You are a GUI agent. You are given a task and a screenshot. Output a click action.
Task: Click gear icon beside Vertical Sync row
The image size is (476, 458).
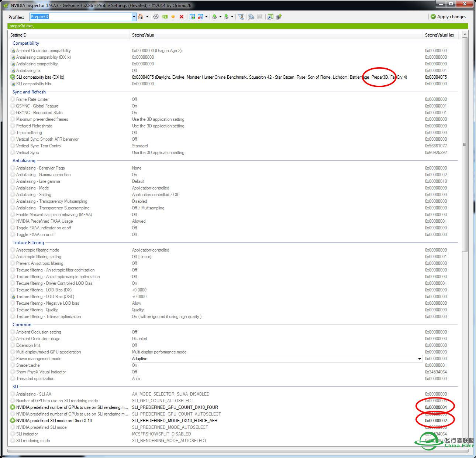click(13, 153)
